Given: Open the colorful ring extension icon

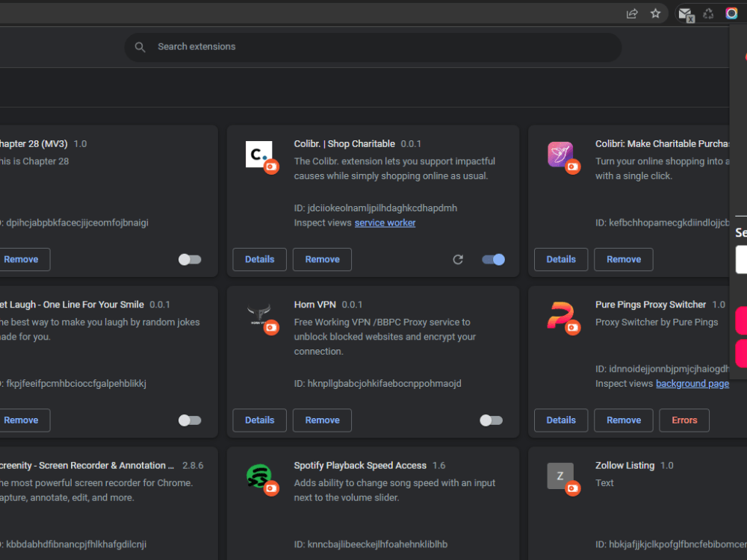Looking at the screenshot, I should 731,13.
